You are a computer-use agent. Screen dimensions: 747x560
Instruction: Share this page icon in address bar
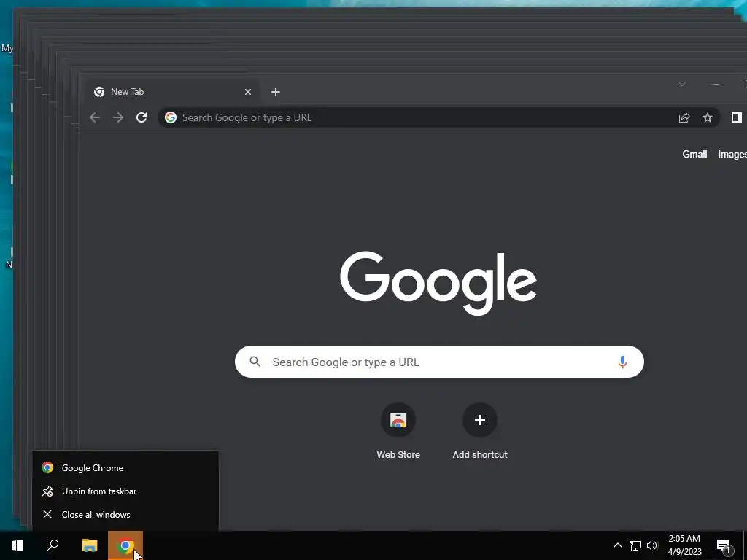[684, 117]
